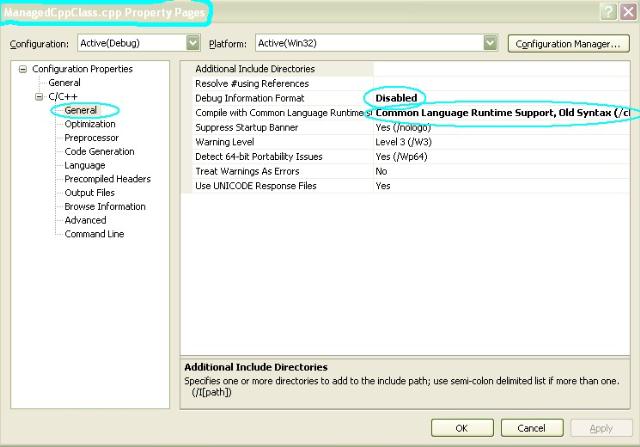This screenshot has height=447, width=640.
Task: Click the OK button
Action: [x=462, y=428]
